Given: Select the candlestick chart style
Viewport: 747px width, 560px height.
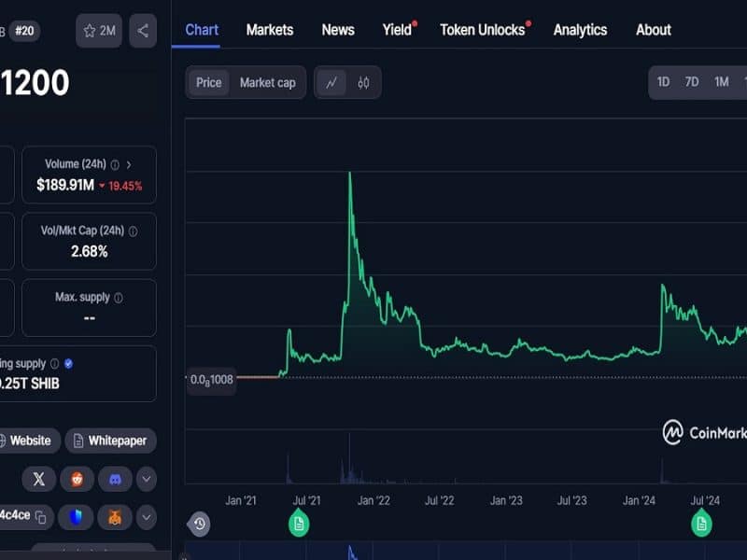Looking at the screenshot, I should coord(363,82).
